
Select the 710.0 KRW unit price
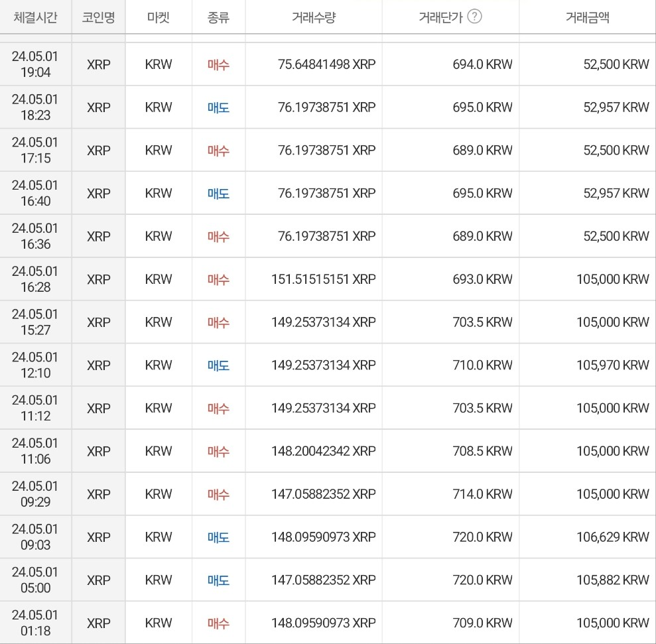[482, 365]
